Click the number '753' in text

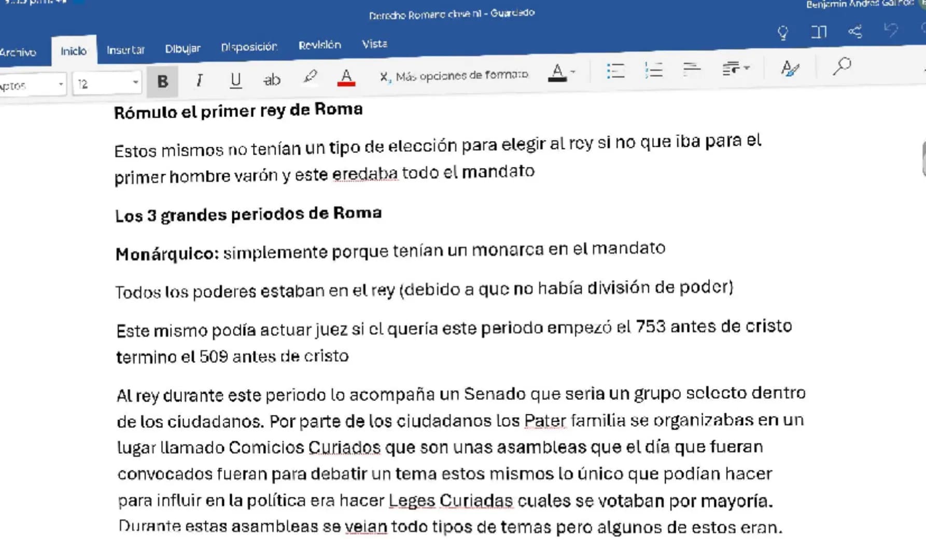point(650,327)
